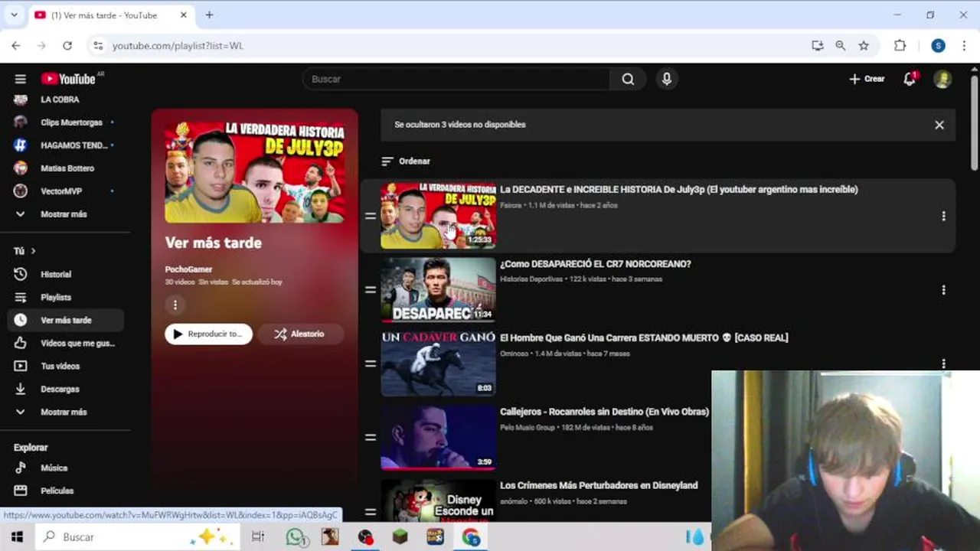Open Windows Start button
The width and height of the screenshot is (980, 551).
(17, 537)
